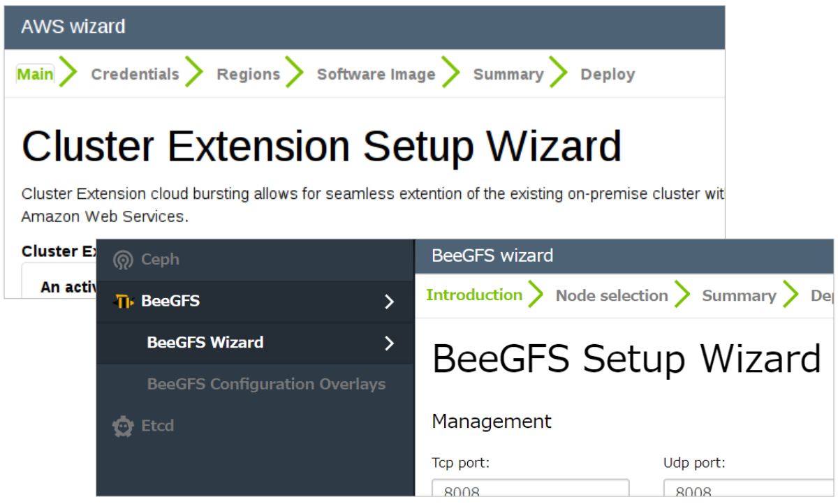Open Summary step in BeeGFS wizard
The height and width of the screenshot is (504, 838).
point(739,295)
